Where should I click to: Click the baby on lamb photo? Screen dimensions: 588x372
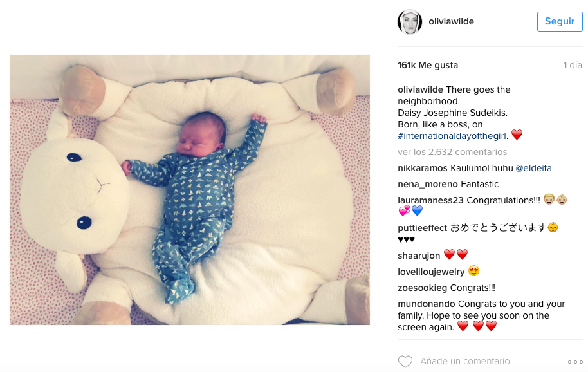190,190
